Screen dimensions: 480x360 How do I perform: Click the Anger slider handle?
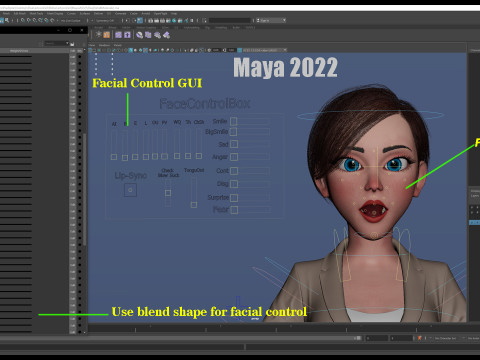[234, 157]
